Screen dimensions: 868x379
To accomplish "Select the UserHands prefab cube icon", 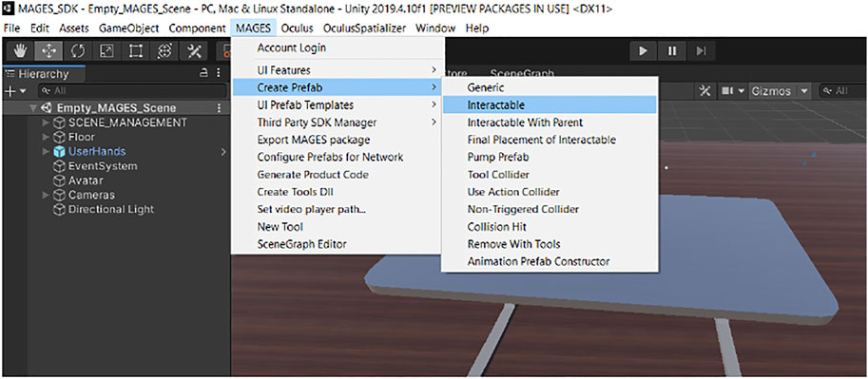I will [x=59, y=151].
